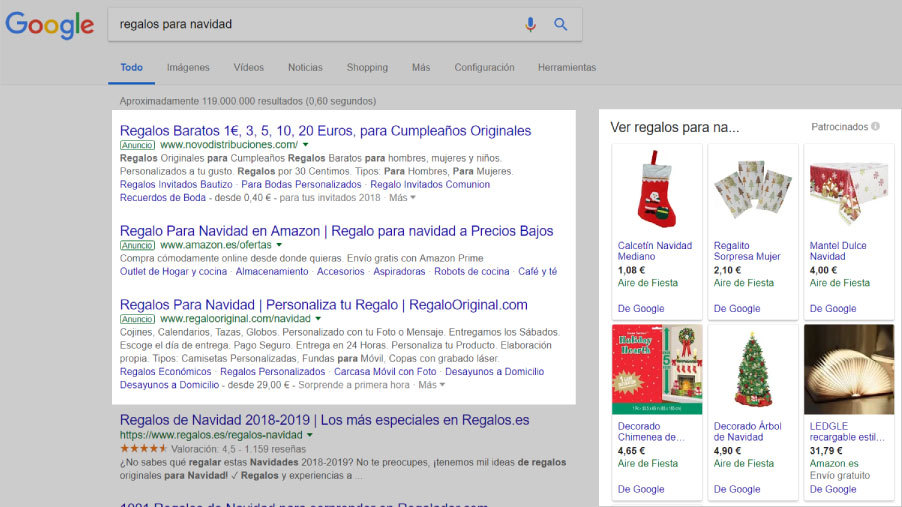Viewport: 902px width, 507px height.
Task: Open Regalos de Navidad 2018-2019 result
Action: [324, 420]
